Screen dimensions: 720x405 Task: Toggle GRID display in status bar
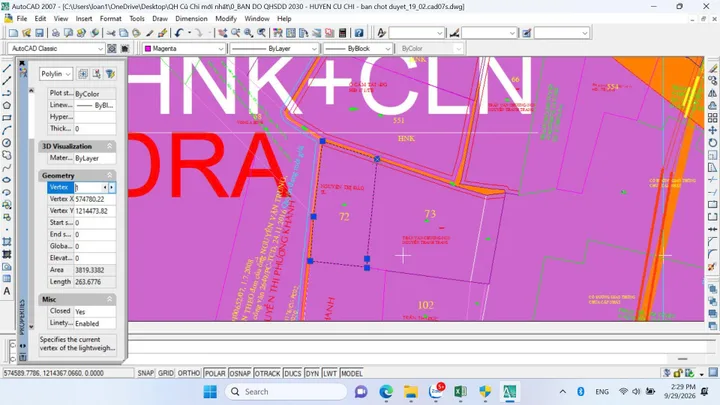tap(166, 373)
